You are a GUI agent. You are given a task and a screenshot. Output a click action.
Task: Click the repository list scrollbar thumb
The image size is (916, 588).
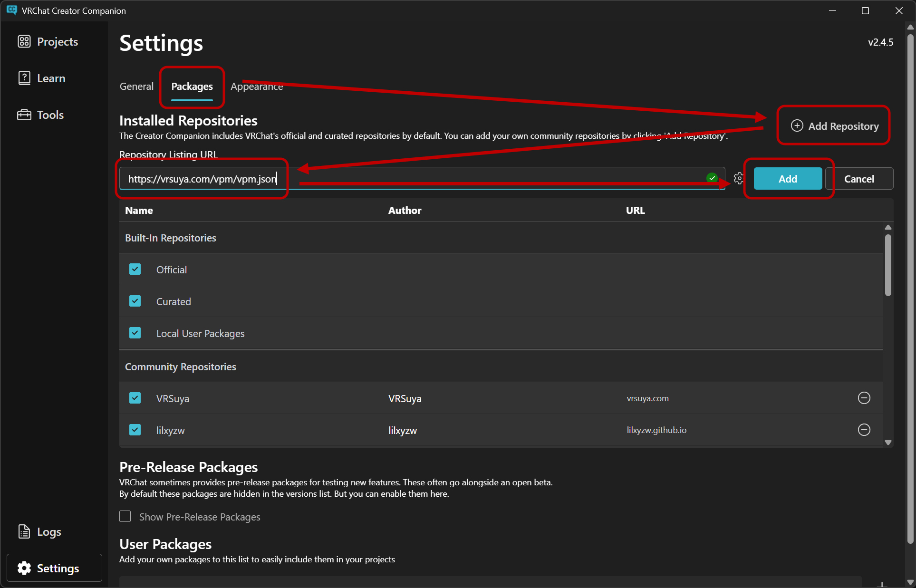click(x=888, y=265)
